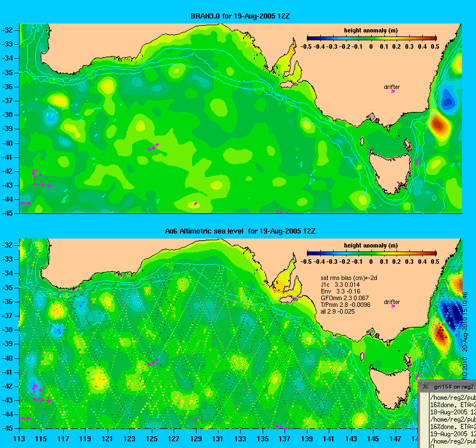
Task: Click the vertical '20-Aug-2010 15:10:46' timestamp
Action: click(465, 321)
